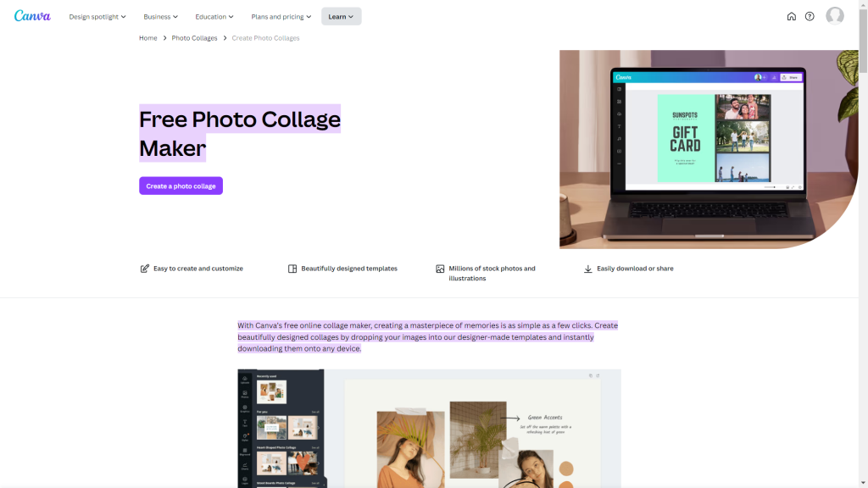
Task: Click Create a photo collage button
Action: 181,186
